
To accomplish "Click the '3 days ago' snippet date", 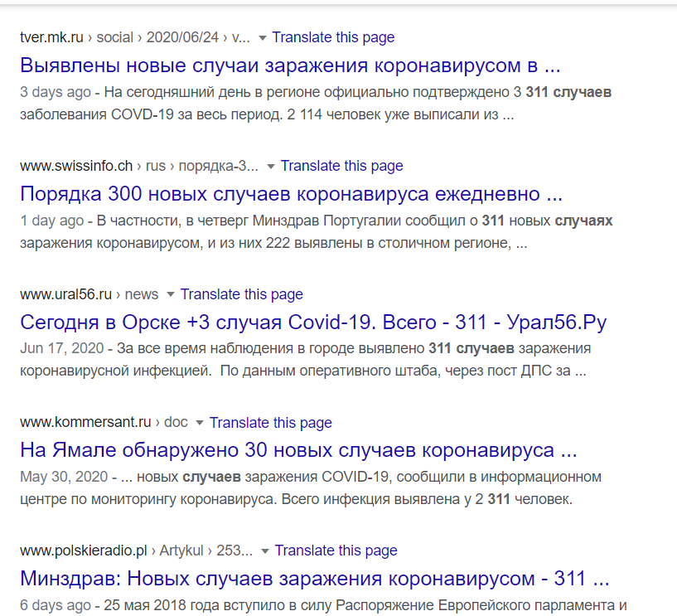I will click(x=56, y=93).
